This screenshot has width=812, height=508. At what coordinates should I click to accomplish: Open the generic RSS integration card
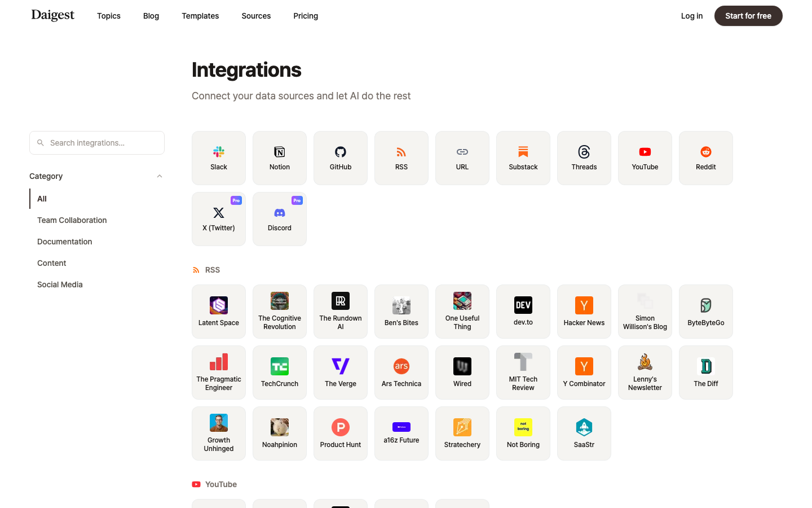point(401,158)
